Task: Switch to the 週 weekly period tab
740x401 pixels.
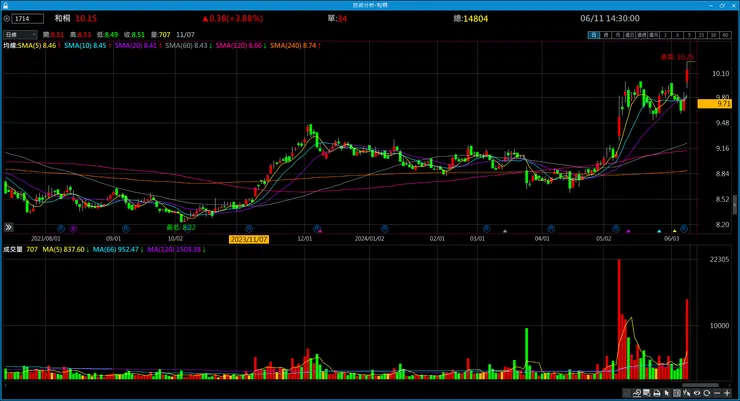Action: pos(606,35)
